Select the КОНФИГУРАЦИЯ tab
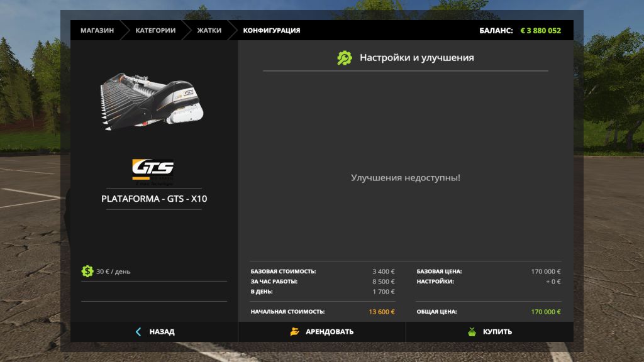Viewport: 644px width, 362px height. 271,30
